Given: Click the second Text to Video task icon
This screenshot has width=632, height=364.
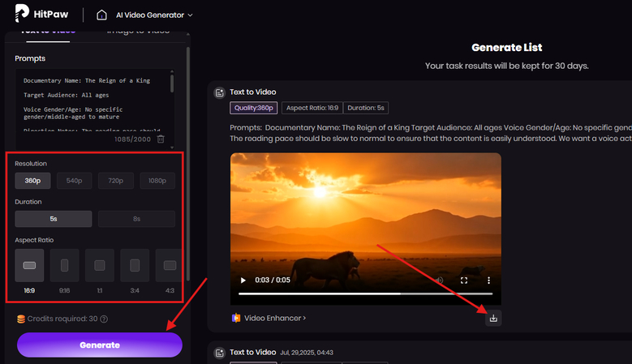Looking at the screenshot, I should point(219,353).
